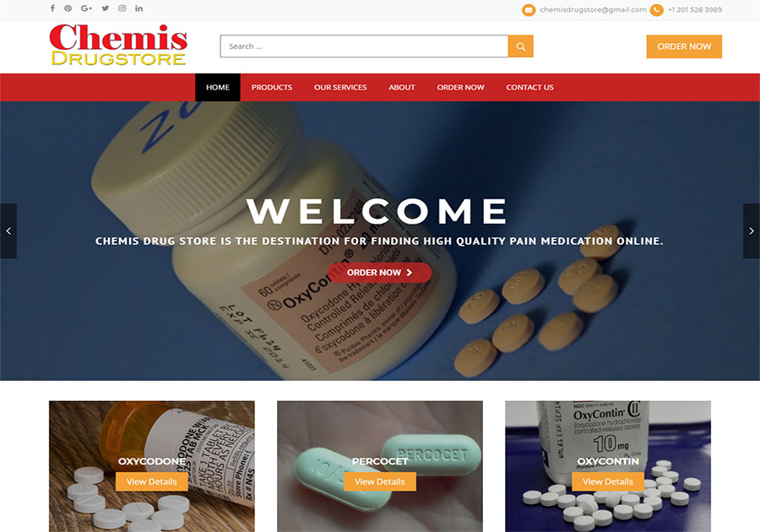Screen dimensions: 760x532
Task: Click the orange search magnifier button
Action: coord(520,46)
